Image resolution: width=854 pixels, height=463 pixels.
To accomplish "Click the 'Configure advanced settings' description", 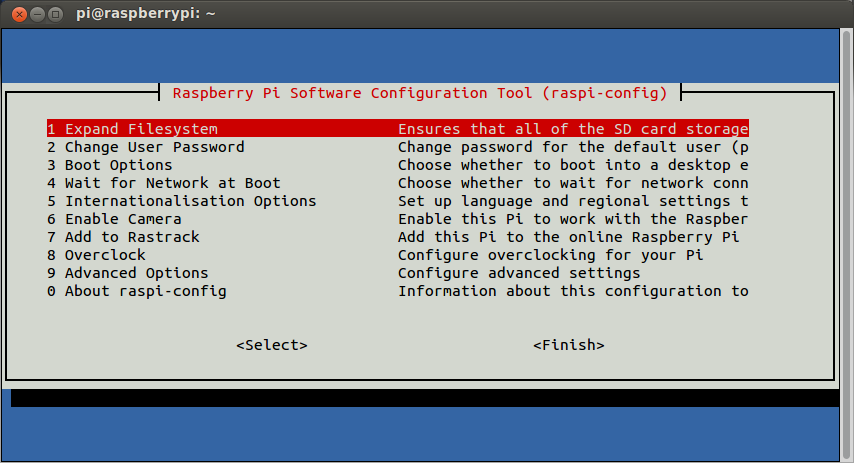I will click(519, 273).
